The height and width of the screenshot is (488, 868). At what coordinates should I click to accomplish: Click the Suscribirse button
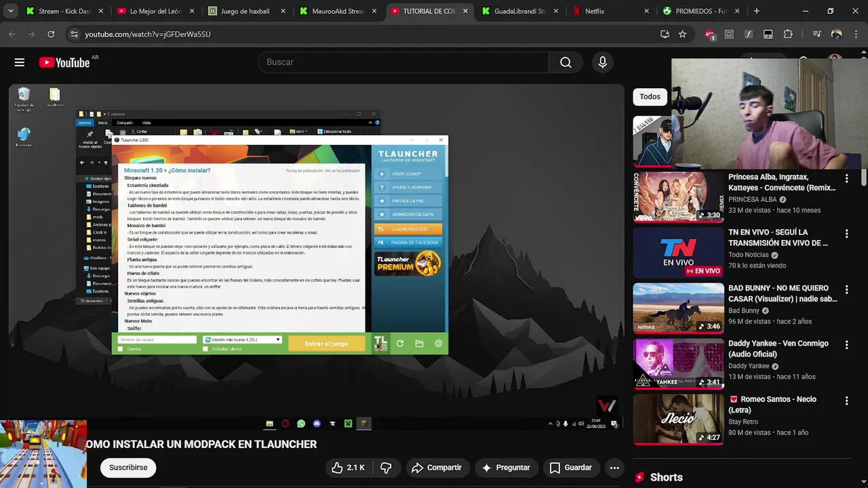128,468
